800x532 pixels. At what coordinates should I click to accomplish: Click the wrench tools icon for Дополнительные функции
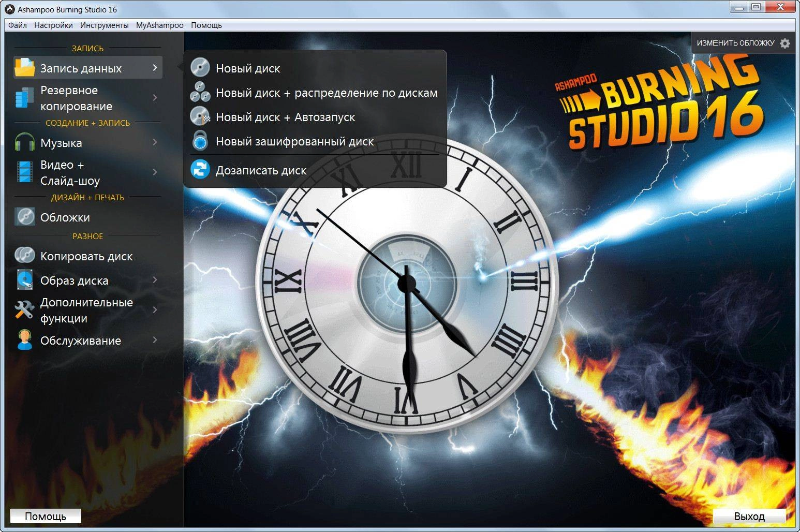[x=24, y=310]
